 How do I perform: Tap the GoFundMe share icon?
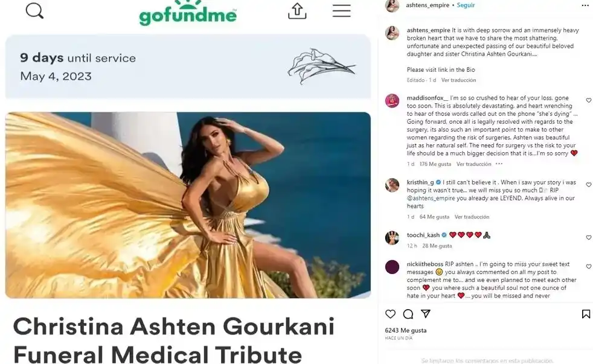(297, 11)
